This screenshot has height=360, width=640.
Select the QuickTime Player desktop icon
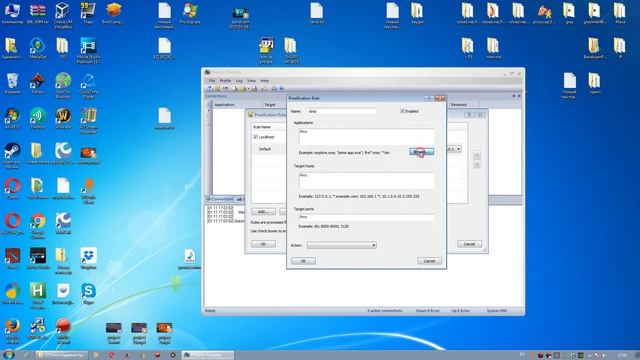[89, 85]
